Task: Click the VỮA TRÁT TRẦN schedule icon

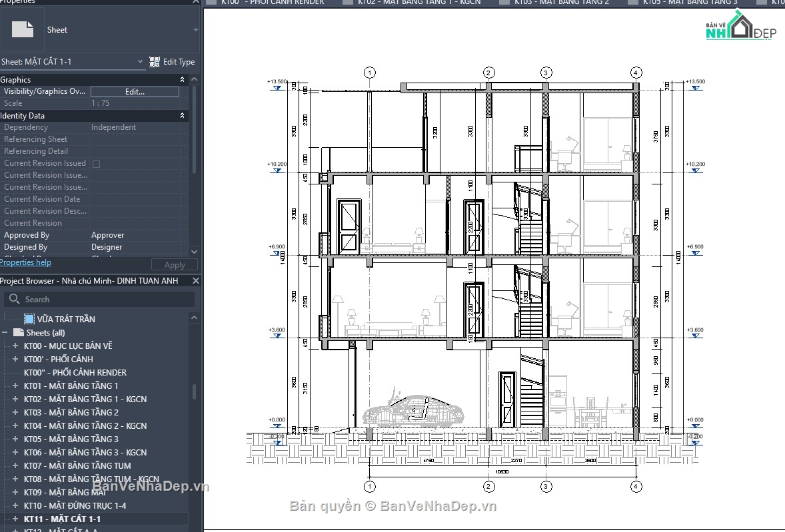Action: [29, 319]
